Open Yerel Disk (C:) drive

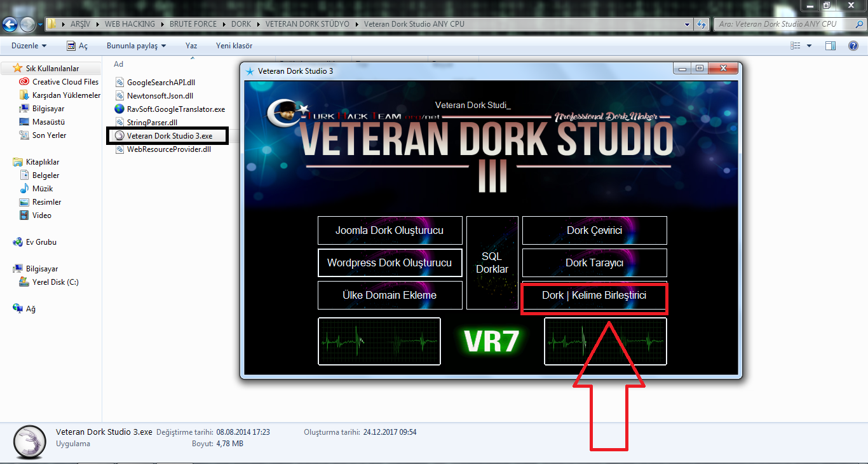[x=55, y=282]
